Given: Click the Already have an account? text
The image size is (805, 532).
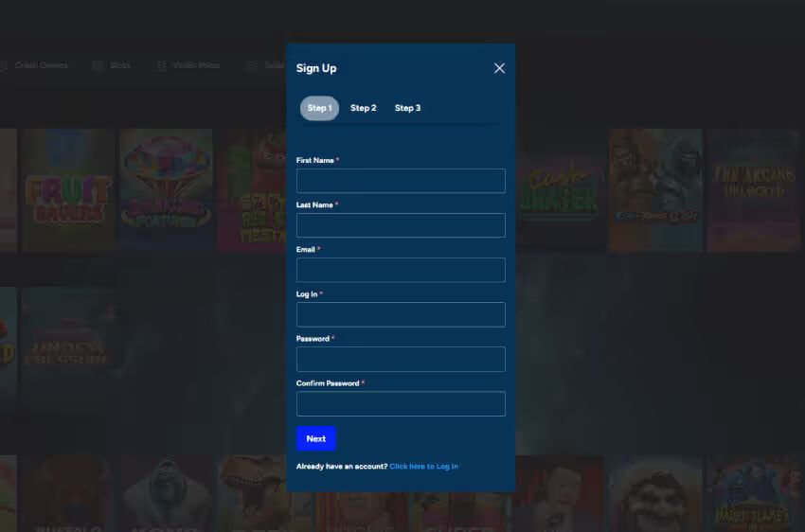Looking at the screenshot, I should pos(342,467).
